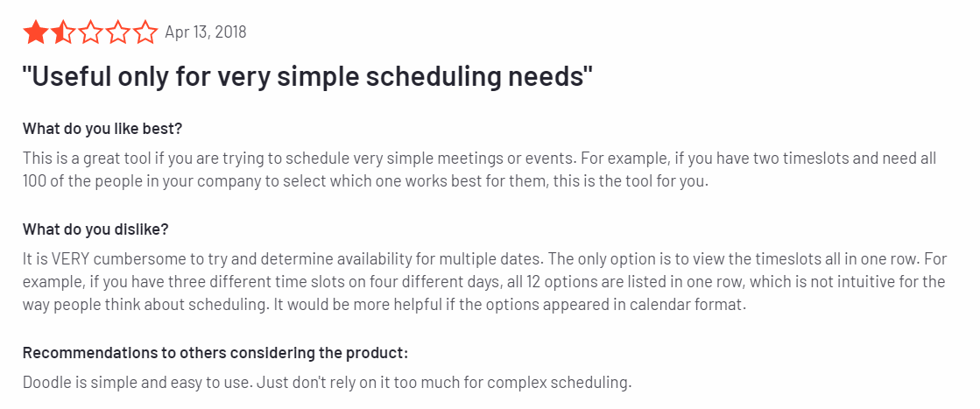Screen dimensions: 980x409
Task: Click the Apr 13, 2018 review date
Action: 206,32
